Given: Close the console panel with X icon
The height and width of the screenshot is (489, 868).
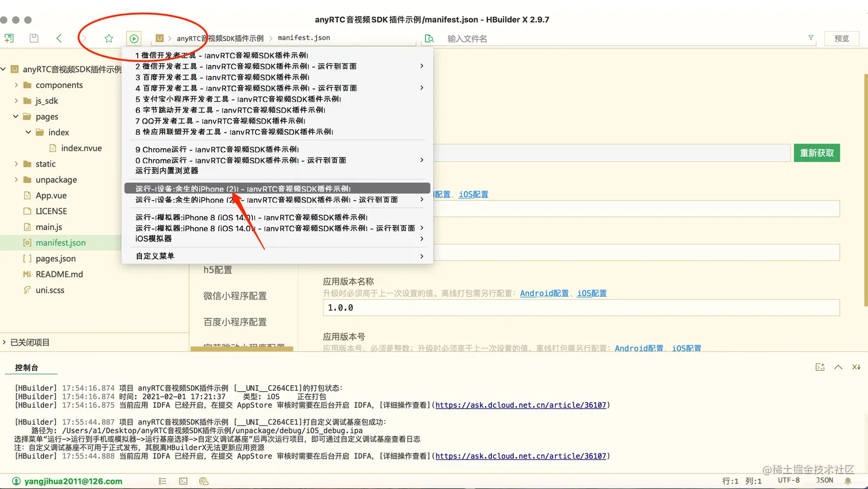Looking at the screenshot, I should 856,367.
